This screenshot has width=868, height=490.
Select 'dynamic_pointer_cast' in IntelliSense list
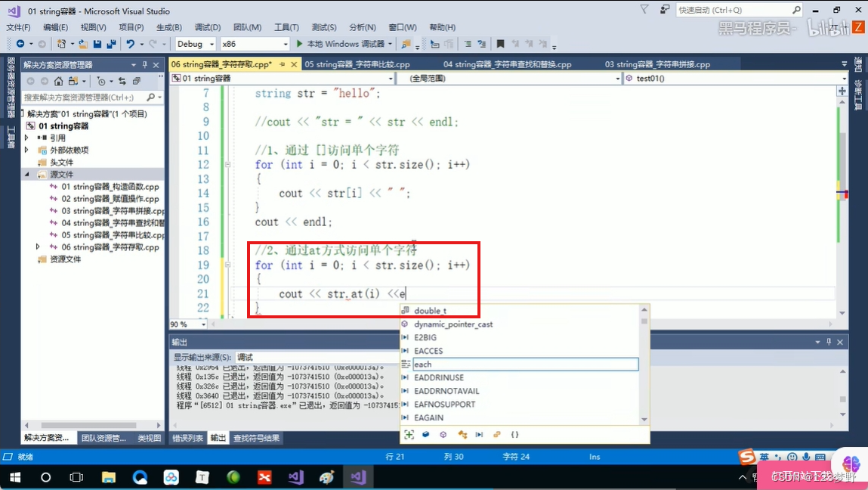(x=453, y=324)
